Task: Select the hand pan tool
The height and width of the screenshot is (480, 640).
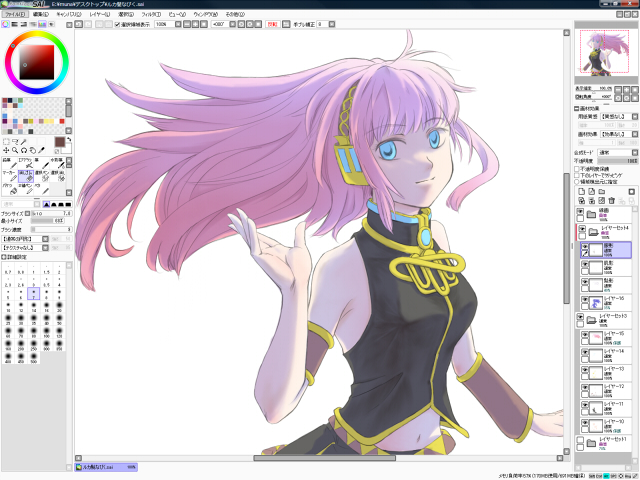Action: pyautogui.click(x=33, y=150)
